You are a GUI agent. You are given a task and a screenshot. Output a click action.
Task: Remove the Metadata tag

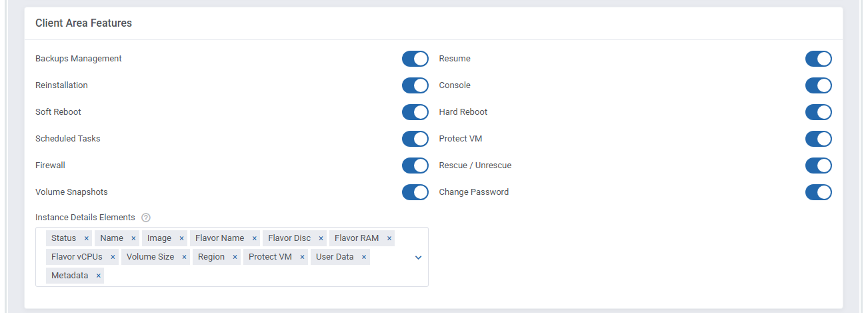click(x=98, y=276)
